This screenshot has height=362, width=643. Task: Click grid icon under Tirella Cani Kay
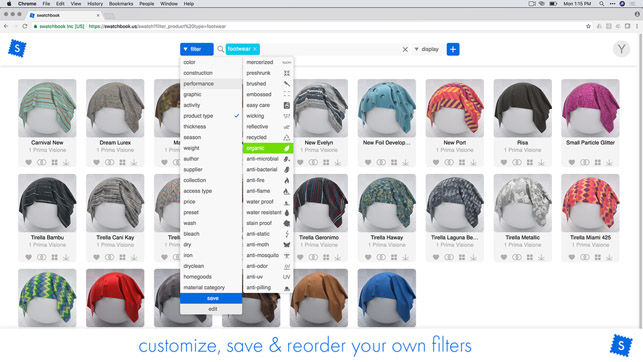(122, 257)
